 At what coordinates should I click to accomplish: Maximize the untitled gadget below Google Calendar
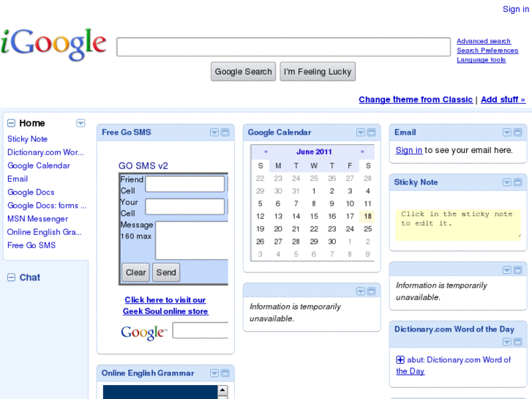coord(372,291)
